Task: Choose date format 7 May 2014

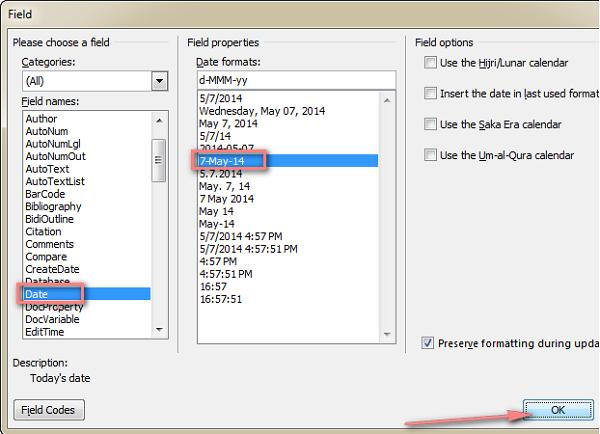Action: (289, 199)
